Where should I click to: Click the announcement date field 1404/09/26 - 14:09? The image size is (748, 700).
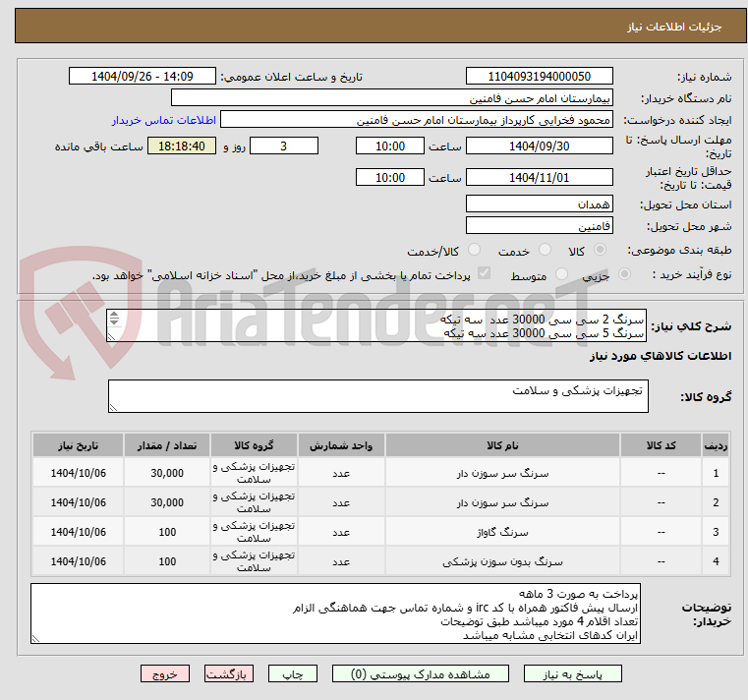coord(143,77)
